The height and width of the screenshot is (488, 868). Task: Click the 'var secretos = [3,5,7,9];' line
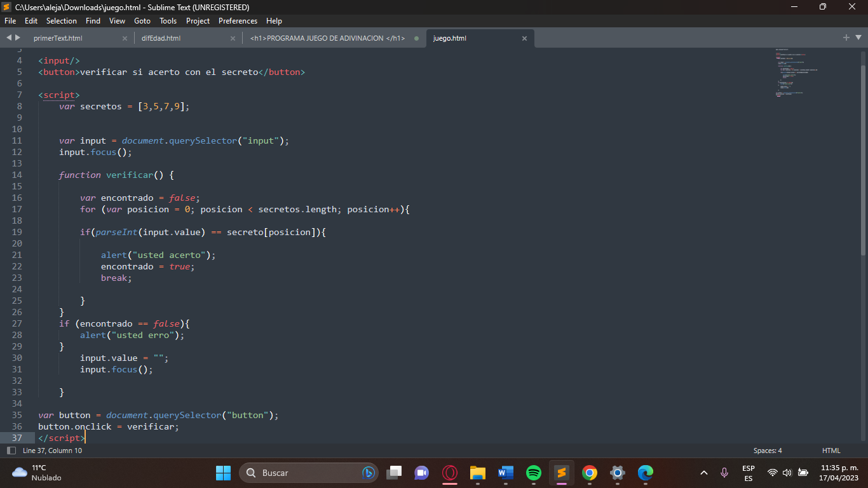point(125,106)
